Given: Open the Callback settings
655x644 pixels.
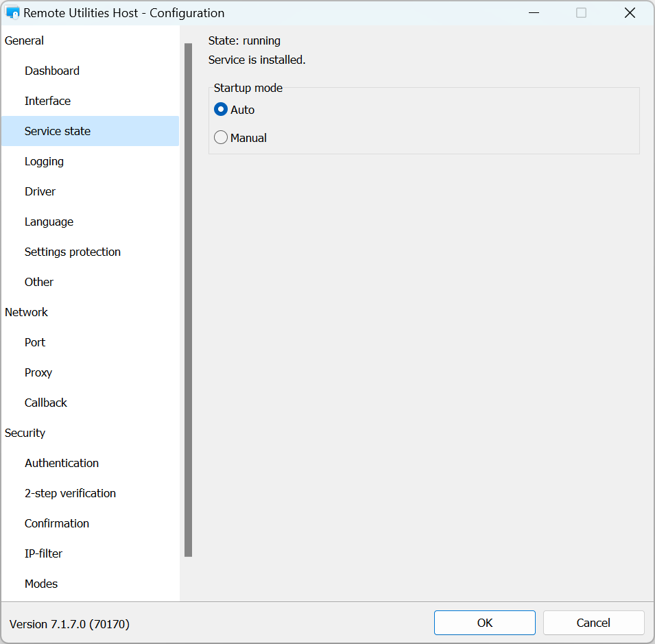Looking at the screenshot, I should click(x=46, y=403).
